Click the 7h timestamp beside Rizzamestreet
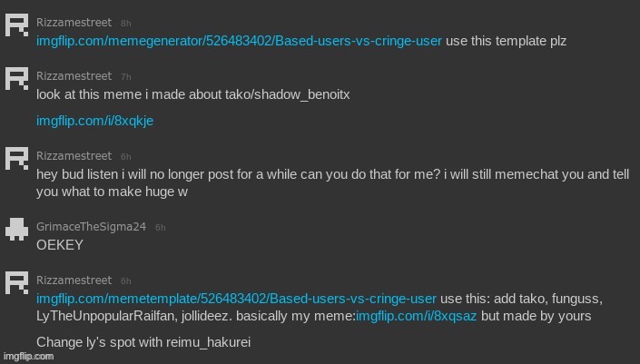Screen dimensions: 640x364 [126, 77]
